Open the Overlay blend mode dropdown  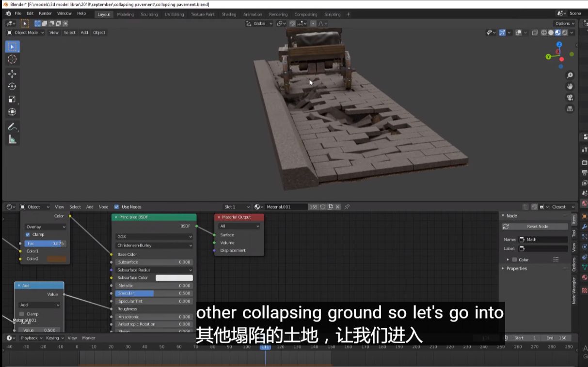[x=45, y=227]
